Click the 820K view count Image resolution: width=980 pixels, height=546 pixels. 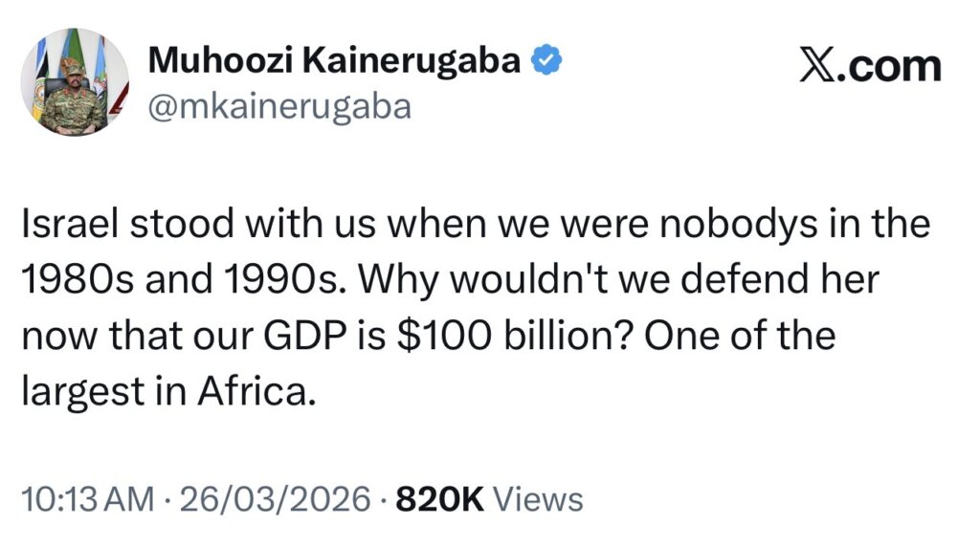point(440,499)
